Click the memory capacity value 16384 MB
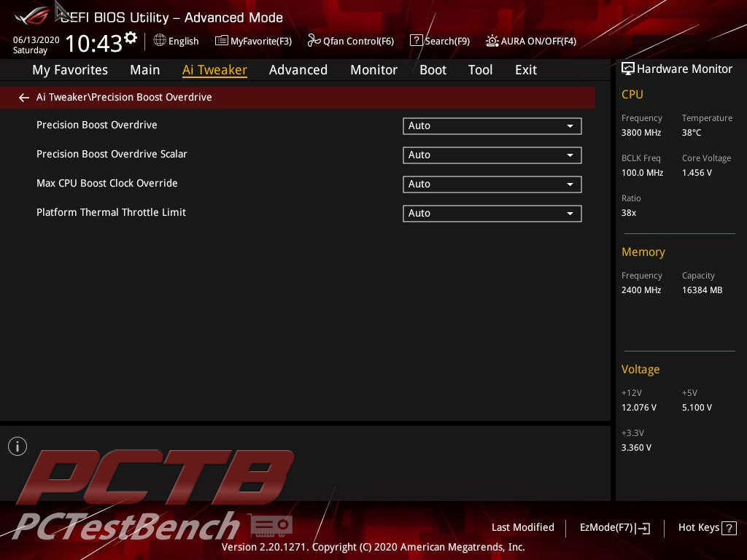 coord(703,290)
